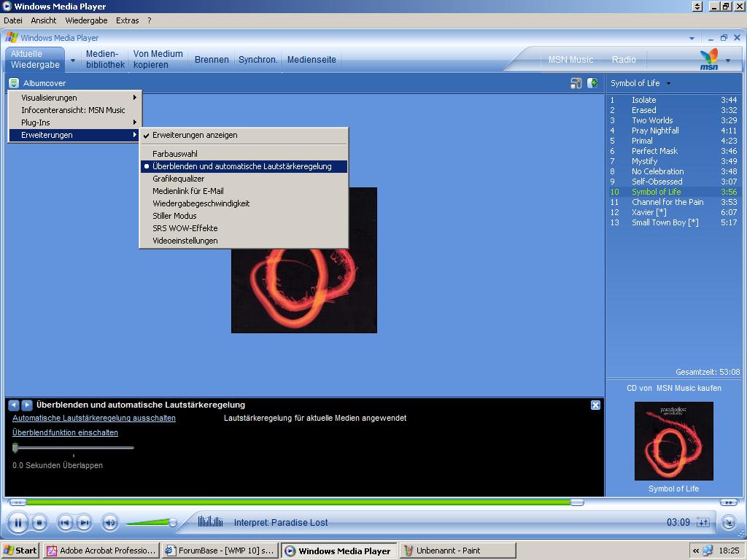
Task: Click small album thumbnail in playlist pane
Action: pyautogui.click(x=673, y=441)
